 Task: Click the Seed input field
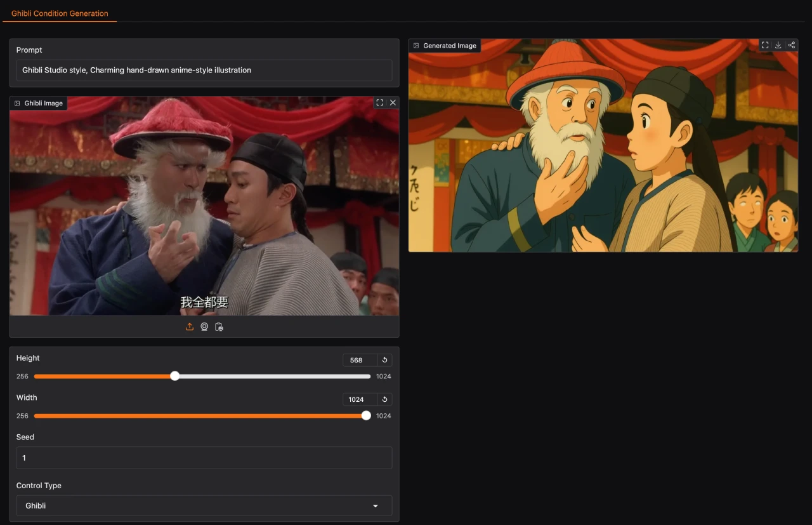pos(204,458)
